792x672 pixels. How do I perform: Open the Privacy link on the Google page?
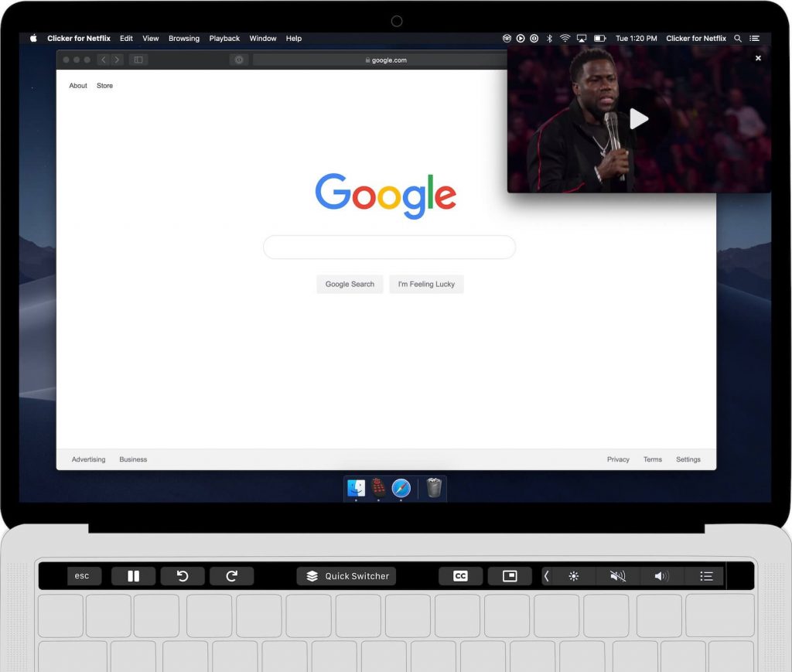pos(618,459)
